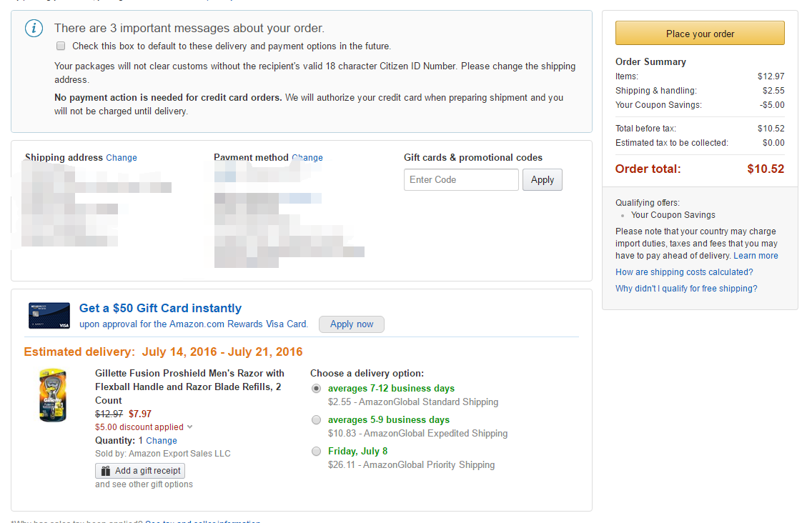The image size is (812, 523).
Task: Open How are shipping costs calculated link
Action: pyautogui.click(x=684, y=272)
